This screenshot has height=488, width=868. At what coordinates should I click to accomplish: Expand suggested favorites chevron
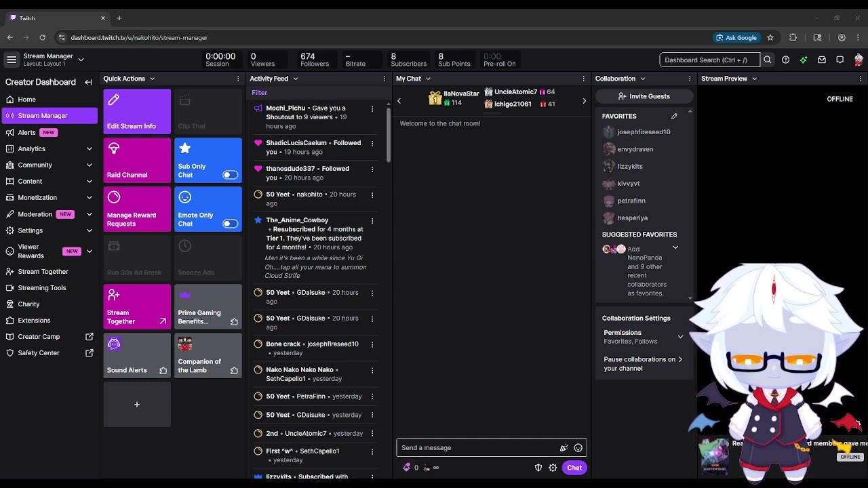coord(675,248)
